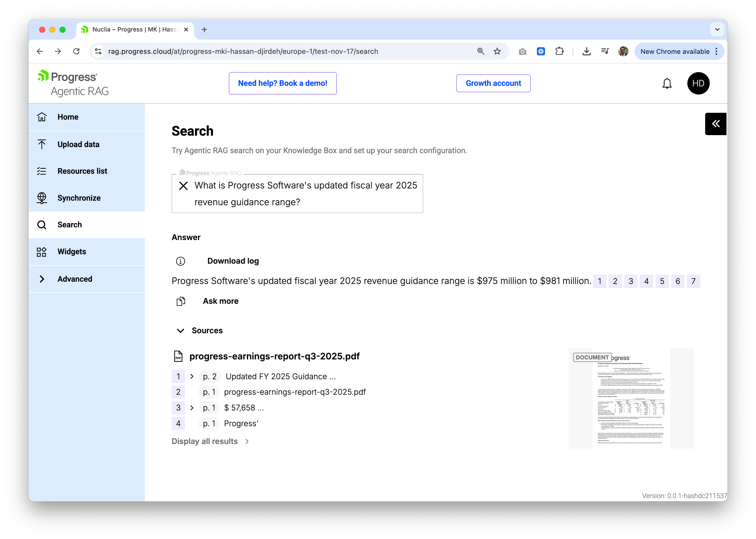Click the PDF icon beside progress-earnings-report-q3-2025.pdf
This screenshot has height=539, width=756.
178,356
